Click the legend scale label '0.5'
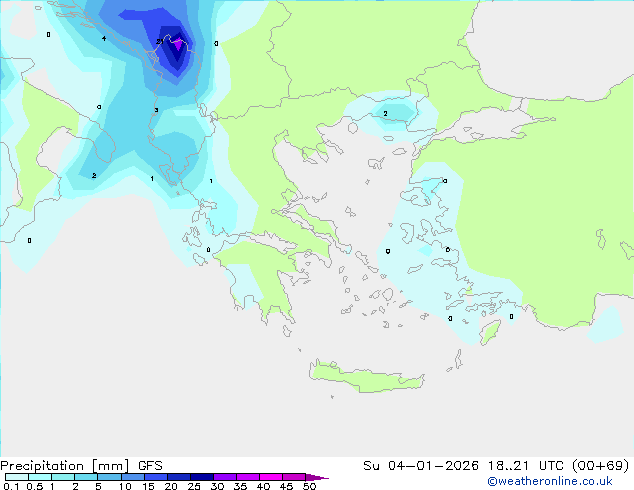The image size is (634, 490). point(34,486)
